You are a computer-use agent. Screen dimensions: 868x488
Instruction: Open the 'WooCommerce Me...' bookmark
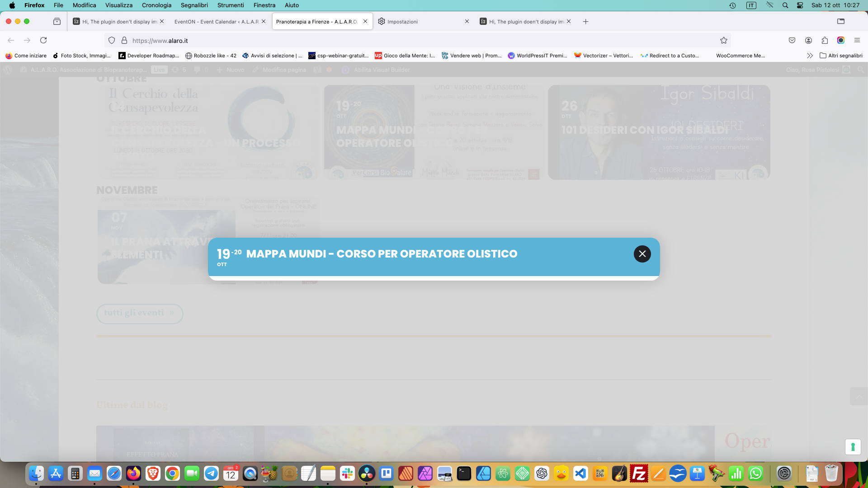tap(741, 56)
